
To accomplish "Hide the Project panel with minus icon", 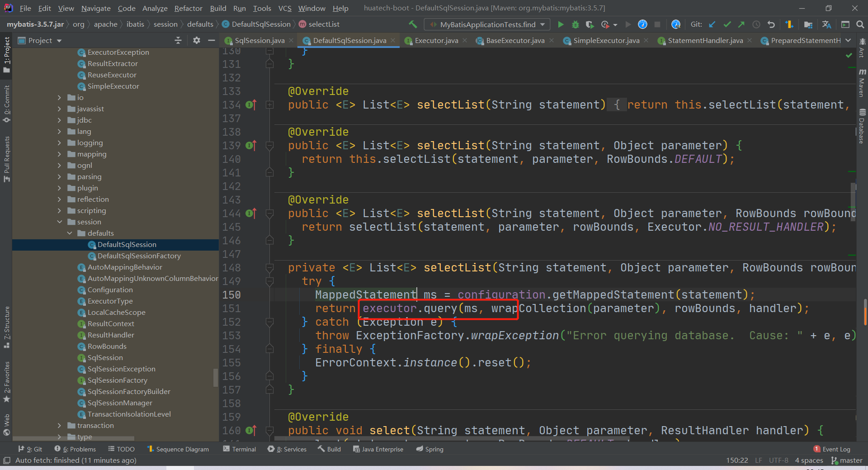I will 211,40.
